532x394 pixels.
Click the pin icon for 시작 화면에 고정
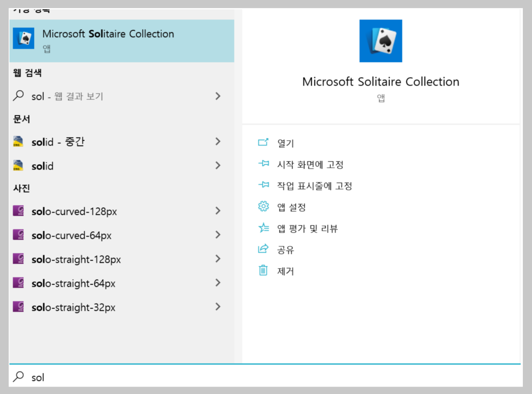(264, 163)
